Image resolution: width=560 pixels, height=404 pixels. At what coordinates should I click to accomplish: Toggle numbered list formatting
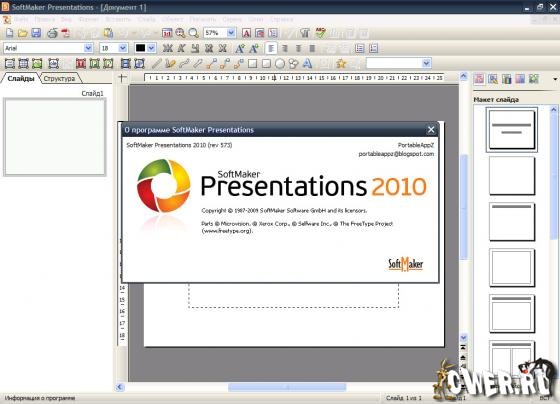(x=374, y=48)
